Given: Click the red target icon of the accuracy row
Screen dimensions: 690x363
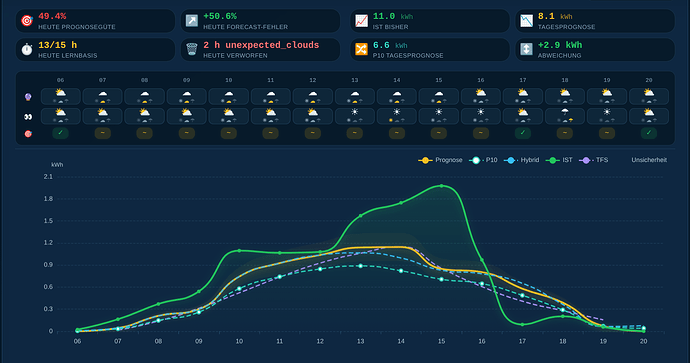Looking at the screenshot, I should pyautogui.click(x=28, y=133).
